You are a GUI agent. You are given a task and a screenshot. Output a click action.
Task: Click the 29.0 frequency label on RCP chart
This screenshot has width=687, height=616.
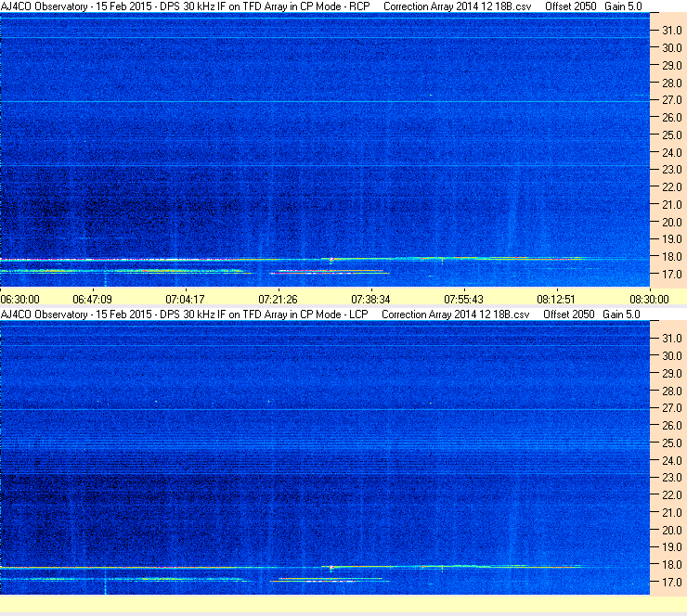(672, 66)
